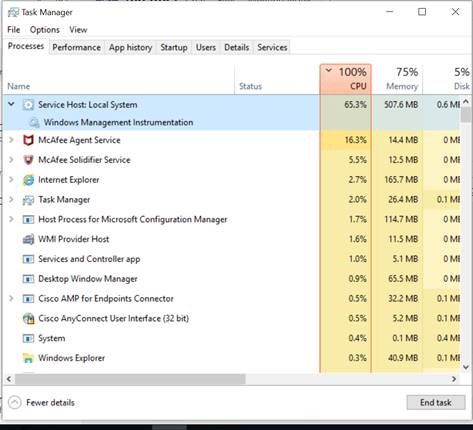Open the File menu
The height and width of the screenshot is (430, 473).
[x=14, y=30]
